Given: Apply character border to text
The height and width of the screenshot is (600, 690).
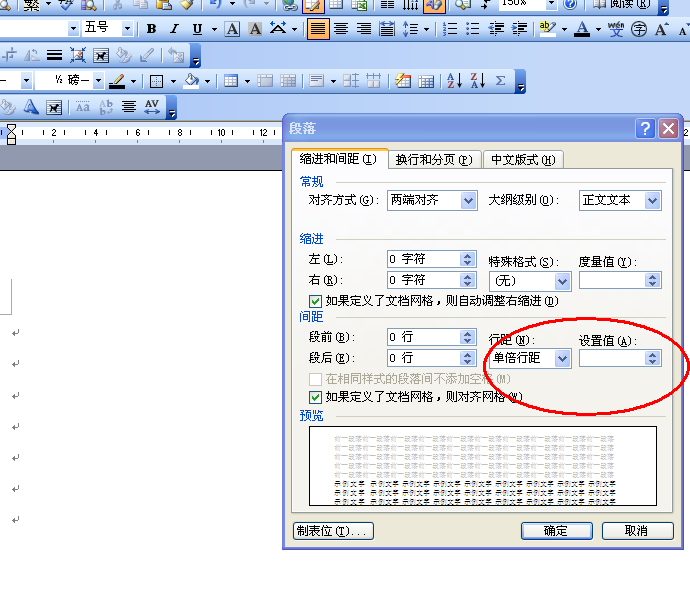Looking at the screenshot, I should (x=232, y=29).
